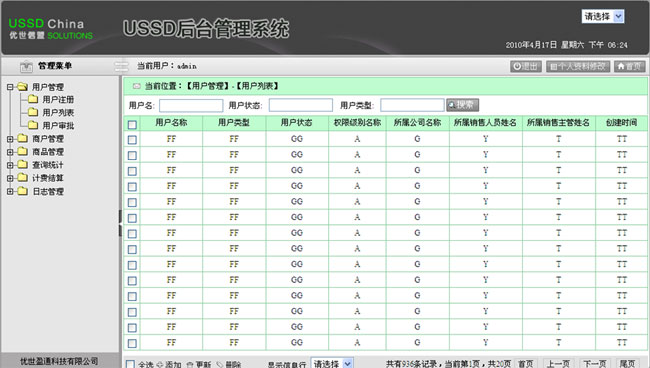Click the 用户注册 folder icon
Image resolution: width=650 pixels, height=368 pixels.
[33, 99]
